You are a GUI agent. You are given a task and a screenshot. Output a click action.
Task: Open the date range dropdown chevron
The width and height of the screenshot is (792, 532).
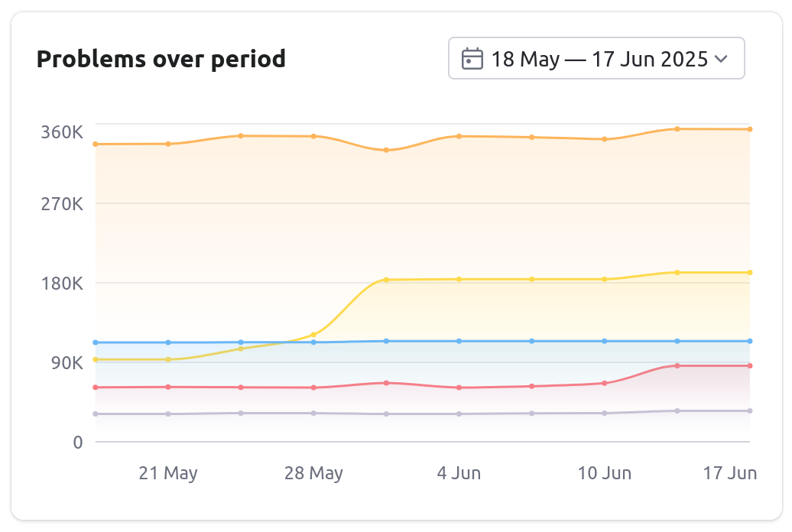[x=722, y=58]
